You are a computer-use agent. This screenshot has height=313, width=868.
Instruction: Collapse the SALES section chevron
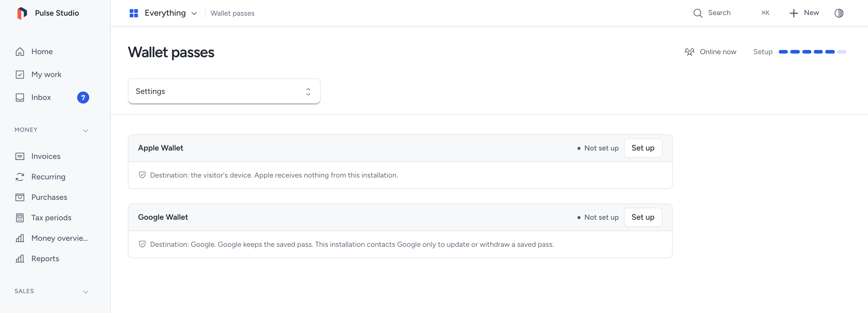coord(86,292)
